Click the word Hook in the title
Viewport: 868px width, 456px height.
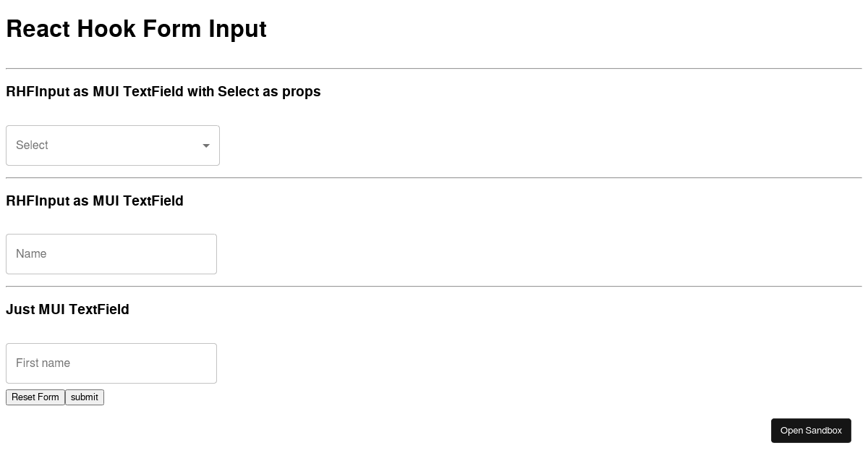(106, 29)
